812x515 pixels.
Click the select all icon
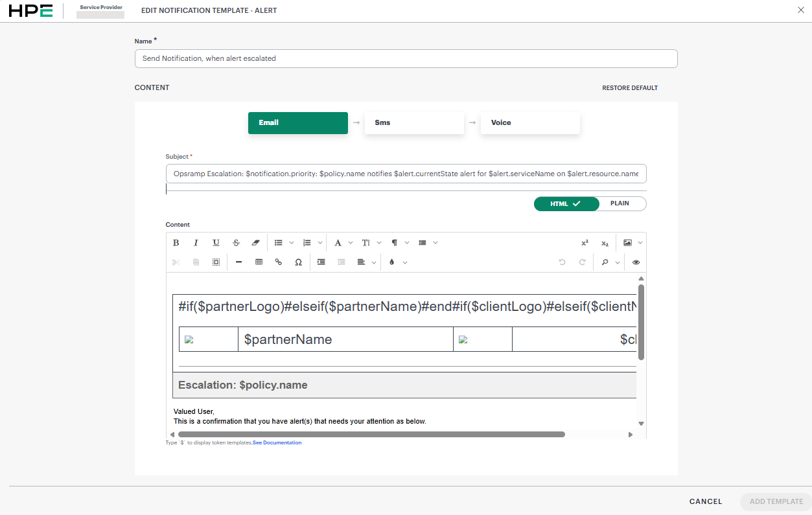pyautogui.click(x=216, y=262)
